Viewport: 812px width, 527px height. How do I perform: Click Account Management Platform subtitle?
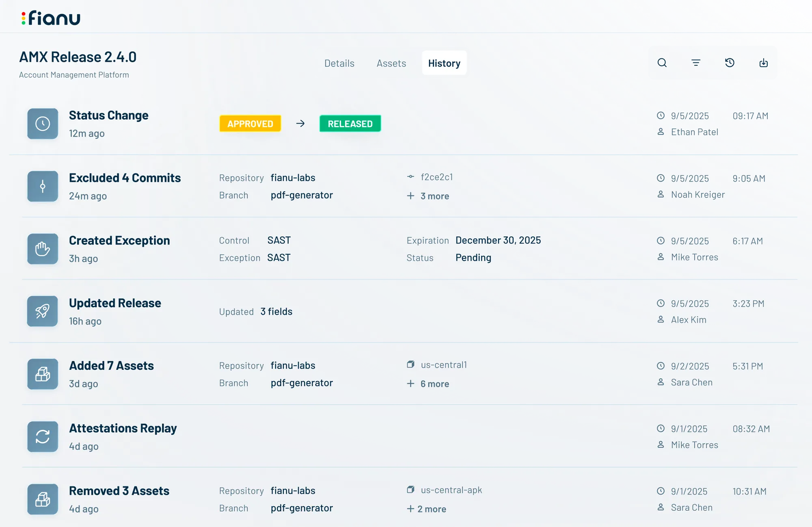(x=74, y=75)
